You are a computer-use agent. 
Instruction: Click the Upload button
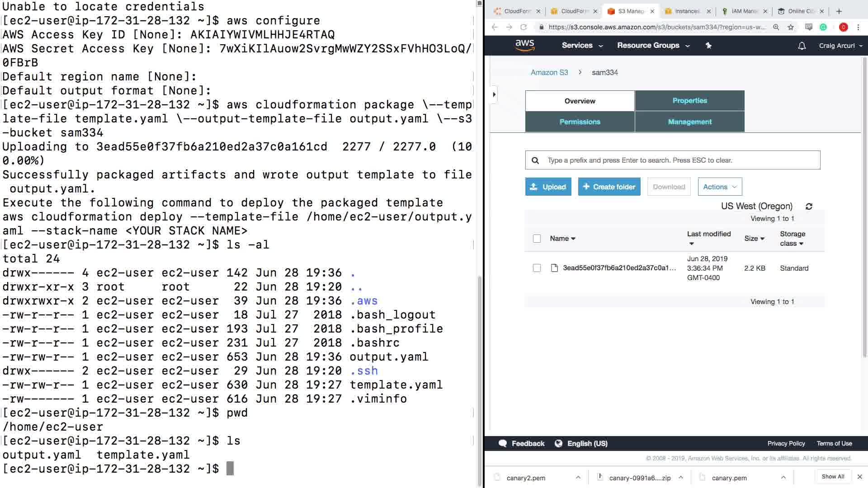(548, 187)
